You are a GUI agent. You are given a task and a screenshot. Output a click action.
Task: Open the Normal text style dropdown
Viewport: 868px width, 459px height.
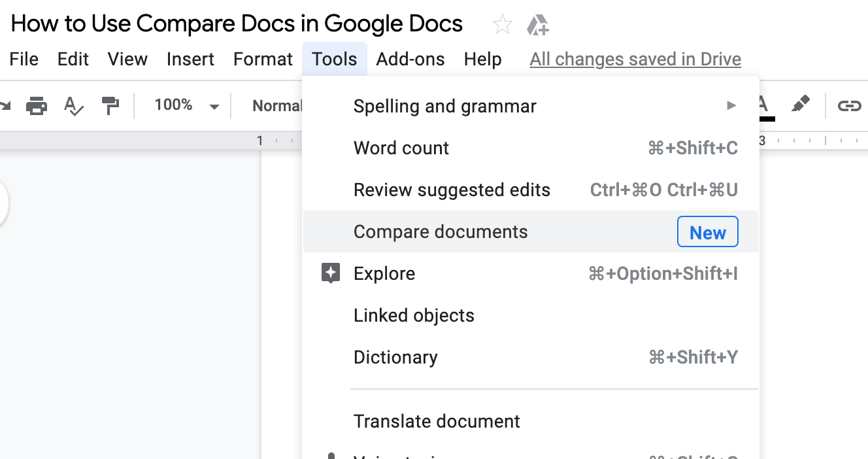pyautogui.click(x=277, y=105)
